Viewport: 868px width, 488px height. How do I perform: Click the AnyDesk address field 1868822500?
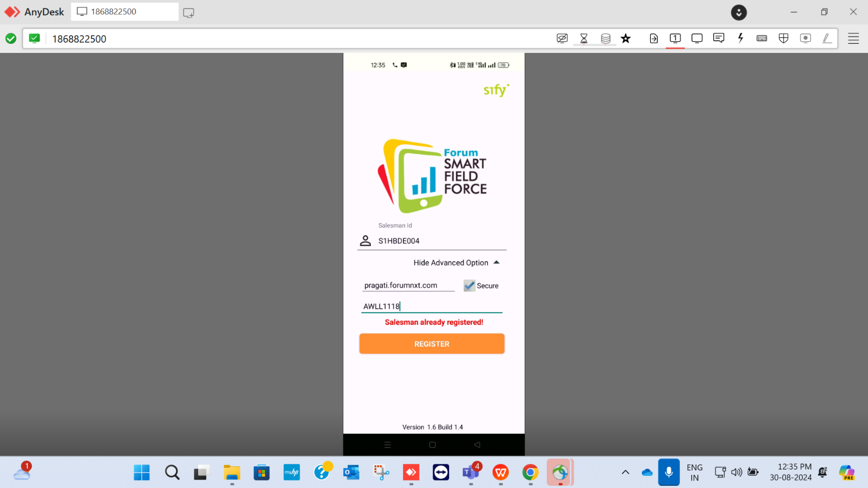(79, 39)
